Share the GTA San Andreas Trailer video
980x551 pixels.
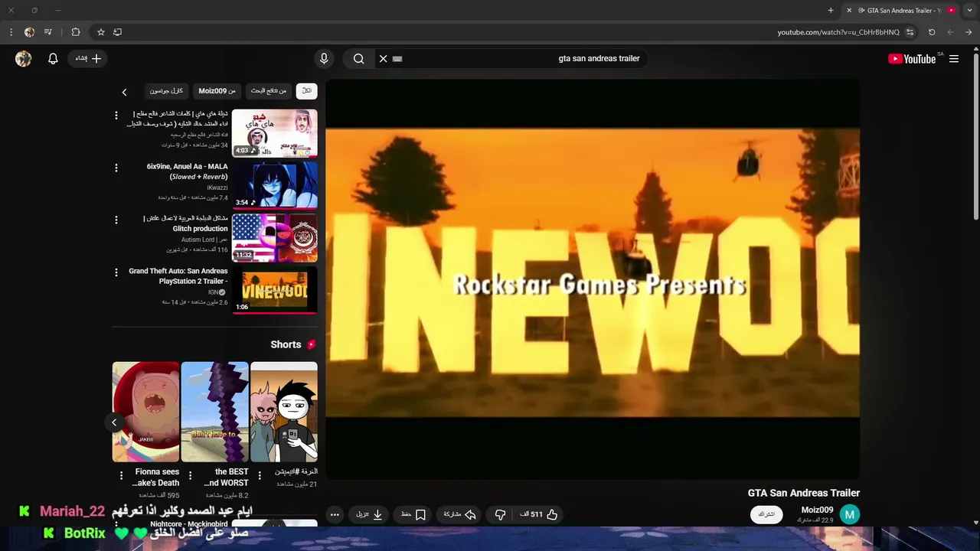[460, 515]
